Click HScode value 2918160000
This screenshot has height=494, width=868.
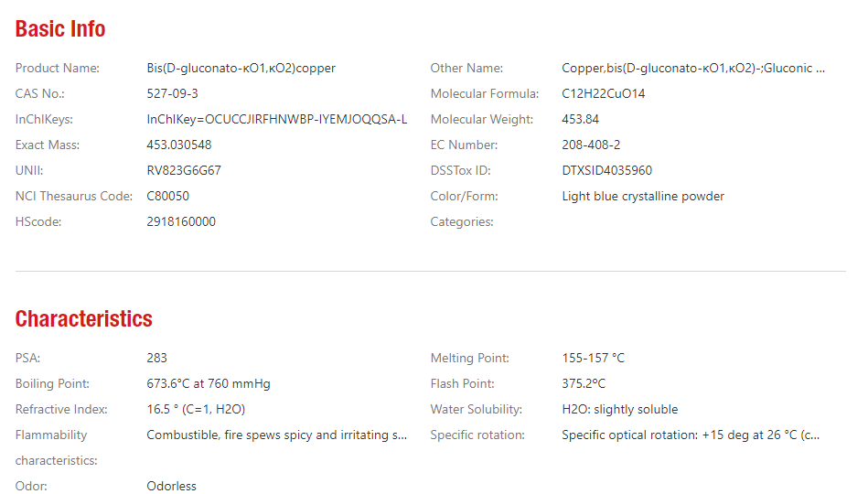coord(181,221)
